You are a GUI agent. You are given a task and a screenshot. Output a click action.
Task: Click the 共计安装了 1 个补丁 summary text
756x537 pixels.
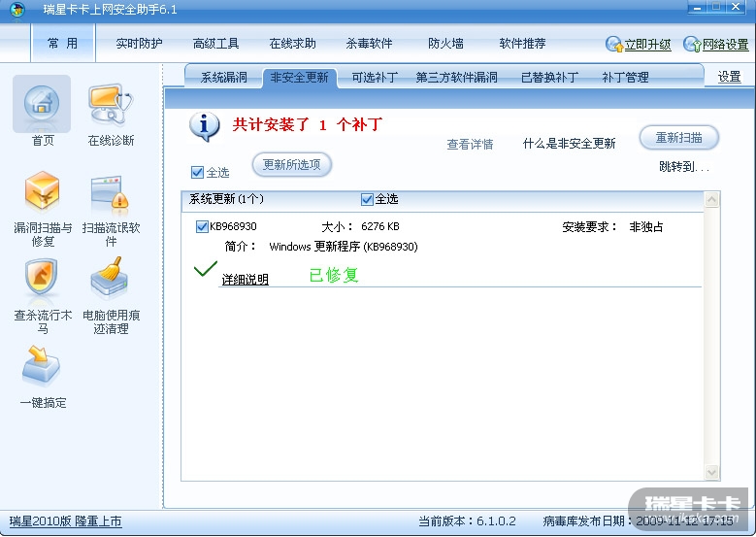[x=308, y=124]
